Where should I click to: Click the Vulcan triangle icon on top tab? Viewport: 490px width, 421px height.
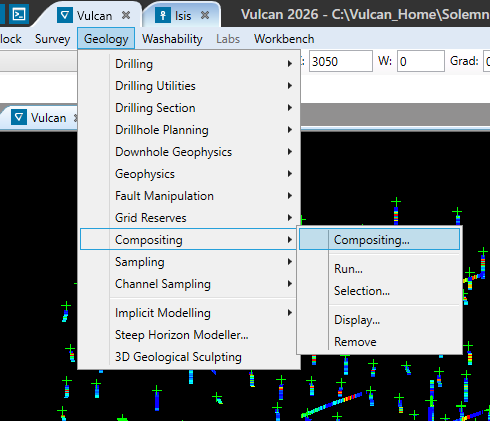[65, 15]
